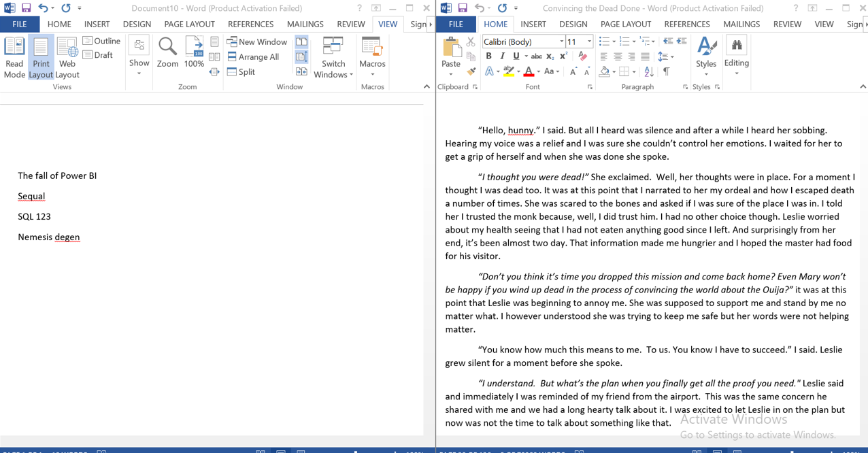Open the Switch Windows dropdown
The image size is (868, 453).
point(333,61)
